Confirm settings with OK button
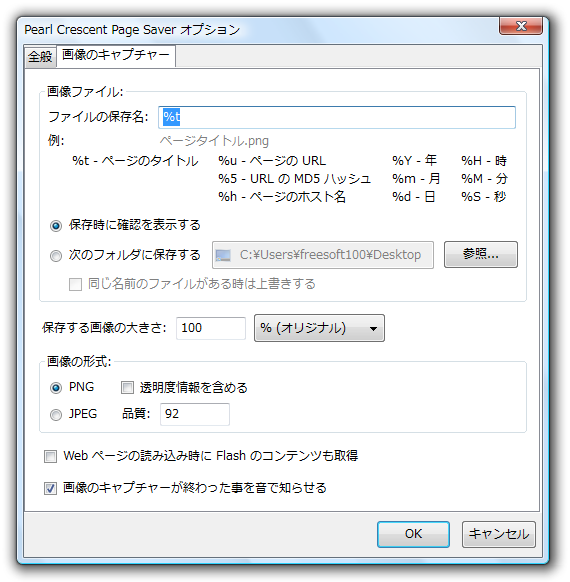 coord(413,534)
